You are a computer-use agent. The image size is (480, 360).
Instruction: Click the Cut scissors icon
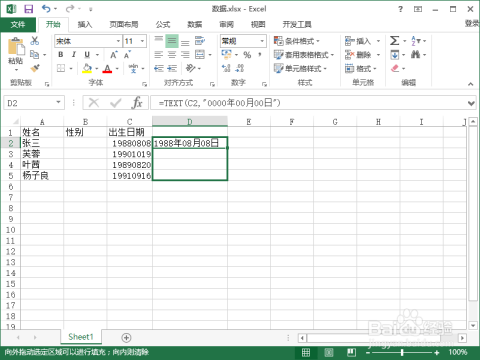point(35,41)
